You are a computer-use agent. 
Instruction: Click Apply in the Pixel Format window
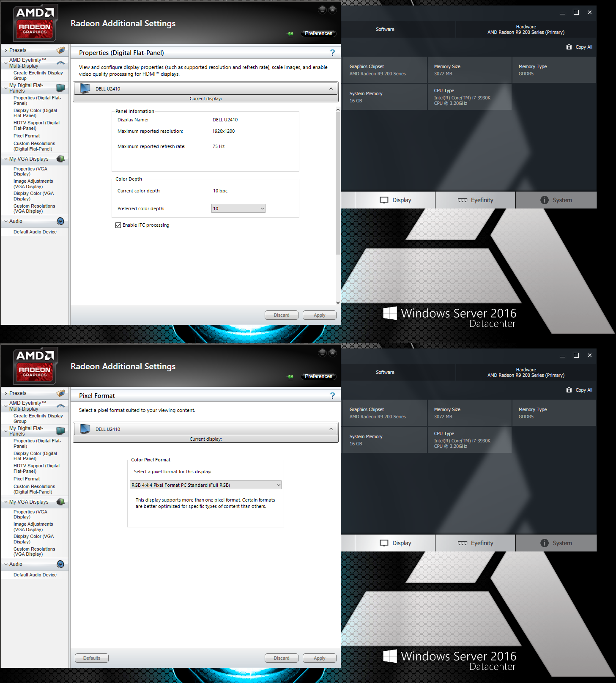320,658
